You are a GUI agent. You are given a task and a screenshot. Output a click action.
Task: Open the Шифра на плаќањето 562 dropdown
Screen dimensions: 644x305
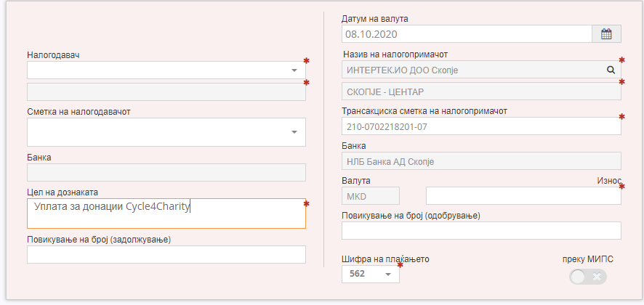pyautogui.click(x=371, y=274)
